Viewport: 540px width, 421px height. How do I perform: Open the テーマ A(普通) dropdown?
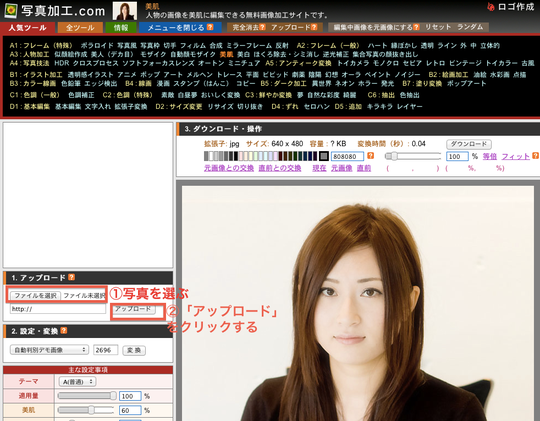pyautogui.click(x=77, y=382)
